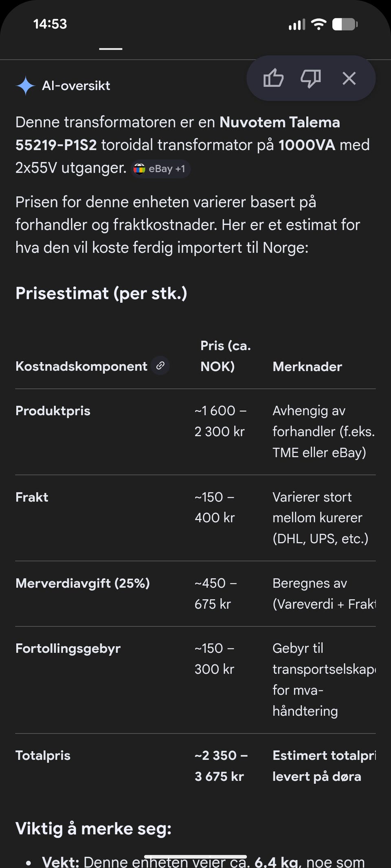
Task: Click the blue AI-oversikt sparkle icon
Action: [x=26, y=85]
